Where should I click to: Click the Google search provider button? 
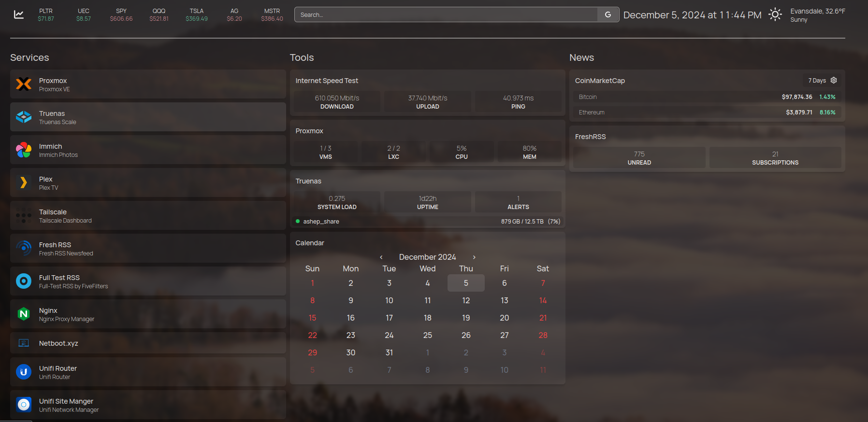tap(608, 14)
